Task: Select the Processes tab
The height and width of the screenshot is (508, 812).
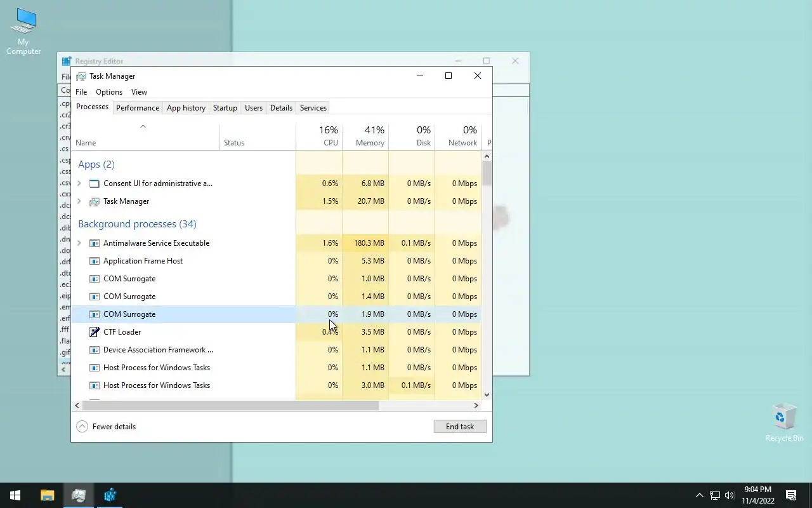Action: click(92, 107)
